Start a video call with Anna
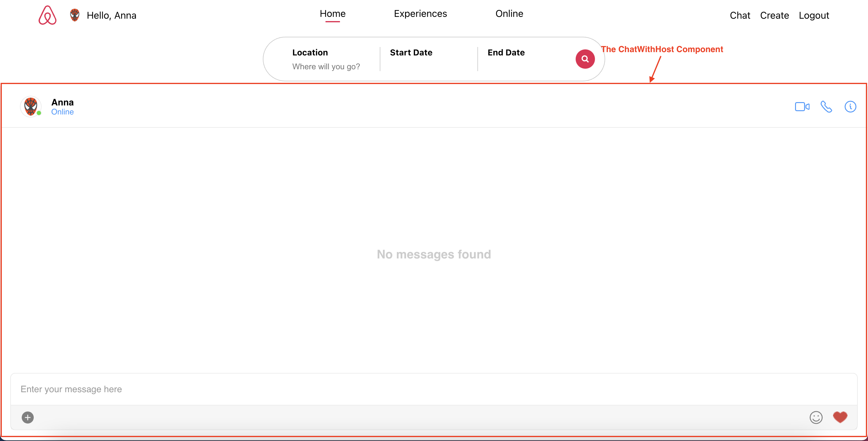 802,107
